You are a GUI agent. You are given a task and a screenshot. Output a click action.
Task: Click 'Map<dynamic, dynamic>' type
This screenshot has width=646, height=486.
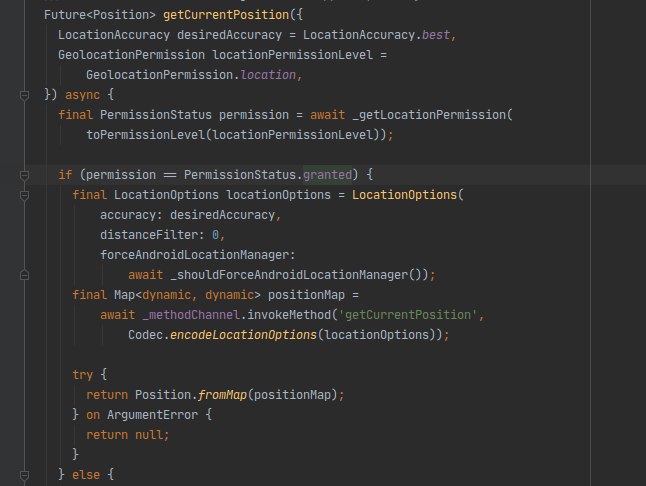point(187,295)
